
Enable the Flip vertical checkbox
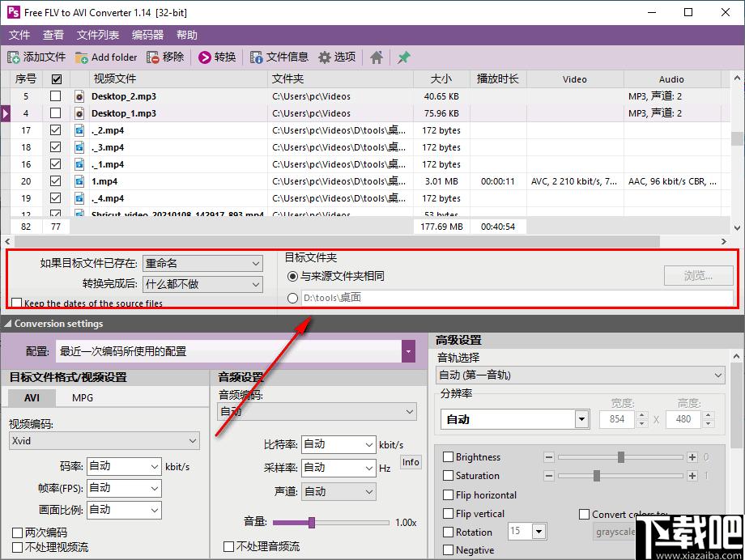pyautogui.click(x=448, y=513)
